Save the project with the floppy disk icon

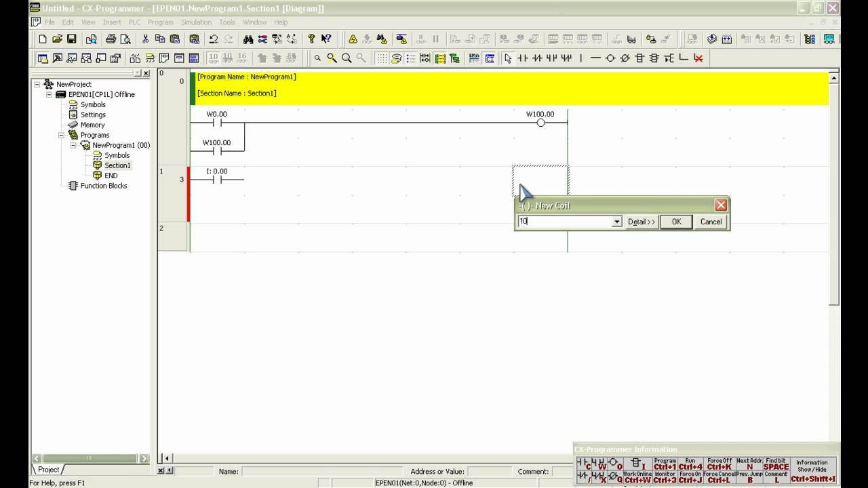(x=71, y=39)
